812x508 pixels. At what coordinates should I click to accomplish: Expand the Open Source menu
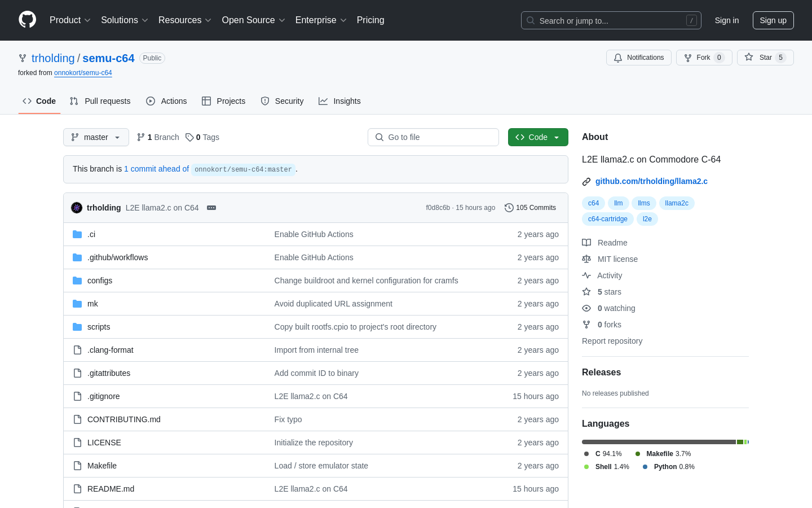pyautogui.click(x=254, y=20)
